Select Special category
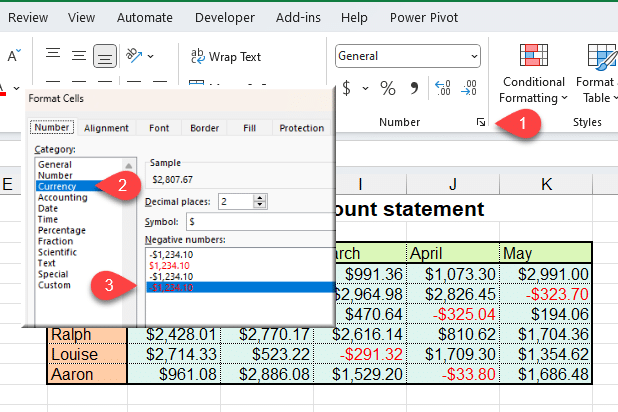The image size is (618, 412). click(53, 274)
